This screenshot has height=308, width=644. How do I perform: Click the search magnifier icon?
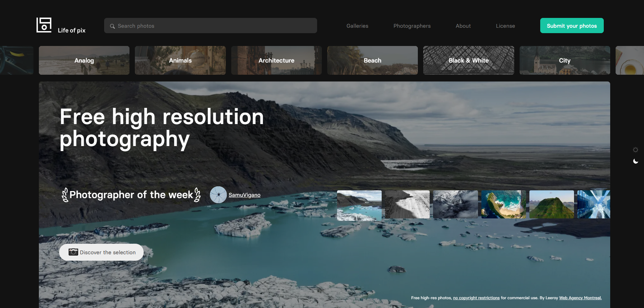point(113,26)
